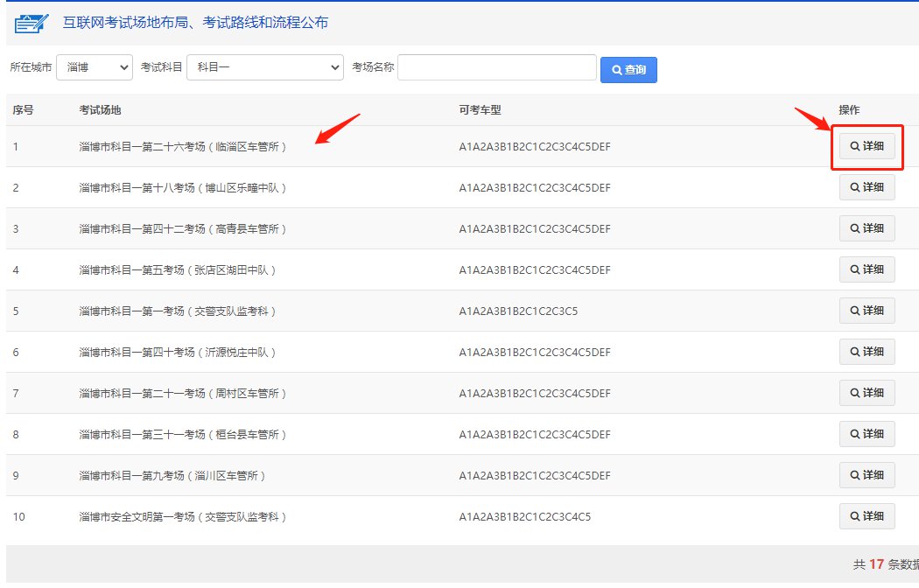Open 详细 for 淄川区车管所 row
Image resolution: width=919 pixels, height=588 pixels.
click(866, 475)
